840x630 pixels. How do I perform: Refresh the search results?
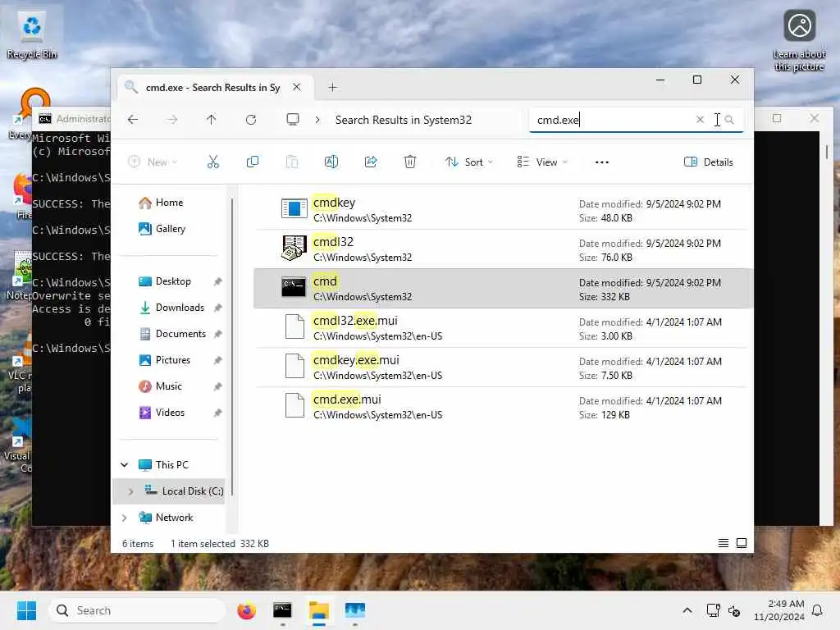251,120
